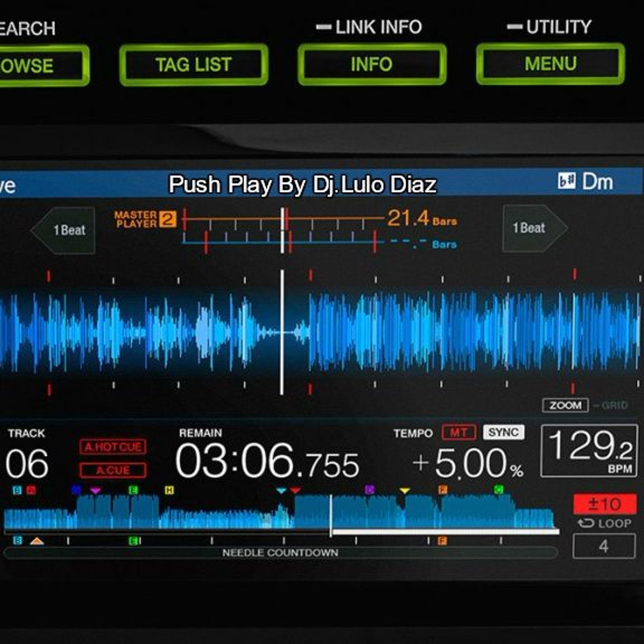The width and height of the screenshot is (644, 644).
Task: Select red triangle memory cue marker
Action: point(295,490)
